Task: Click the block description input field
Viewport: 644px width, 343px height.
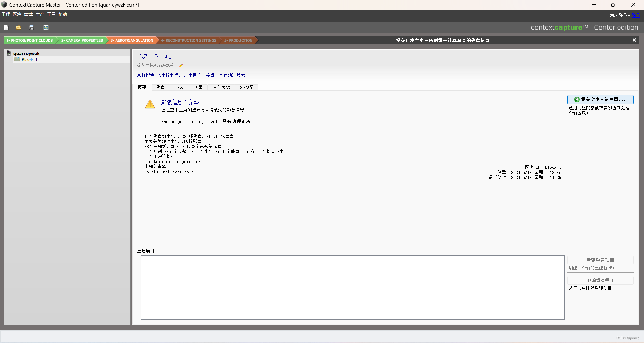Action: [x=155, y=65]
